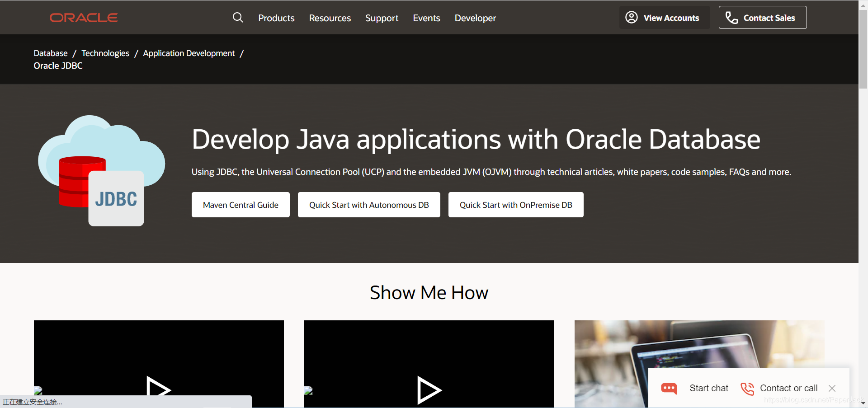The height and width of the screenshot is (408, 868).
Task: Open the Resources menu
Action: [330, 18]
